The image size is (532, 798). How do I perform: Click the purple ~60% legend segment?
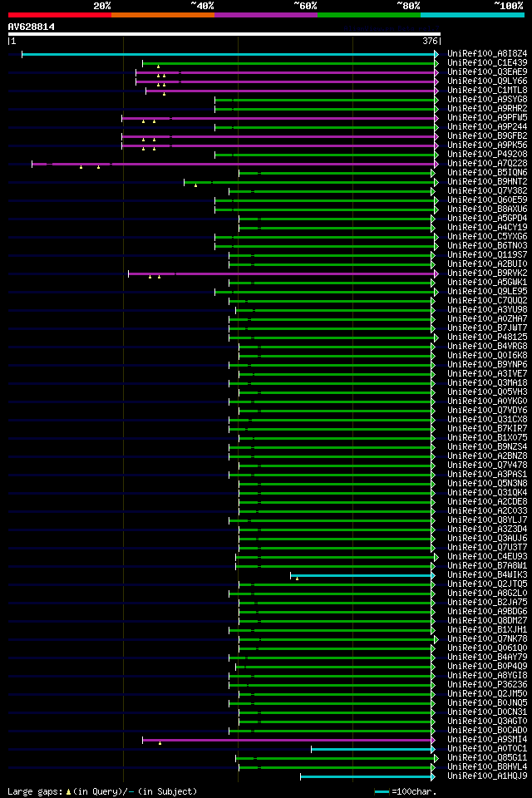pos(266,15)
